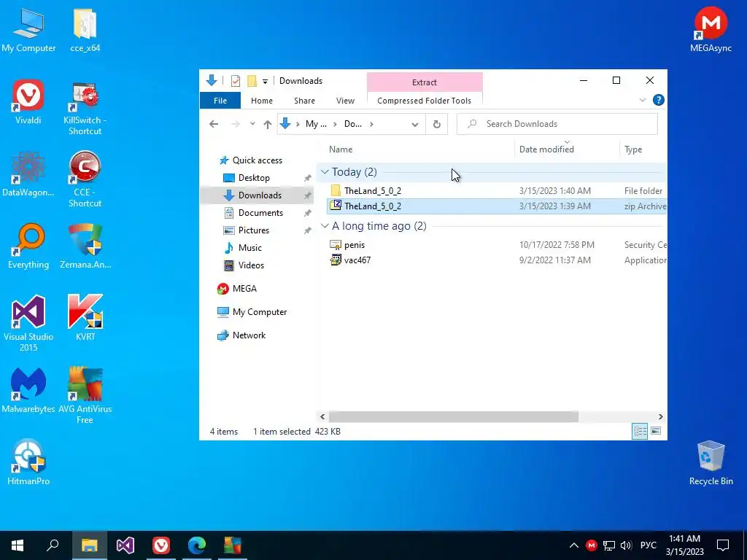Click the Extract contextual tab
747x560 pixels.
[424, 82]
